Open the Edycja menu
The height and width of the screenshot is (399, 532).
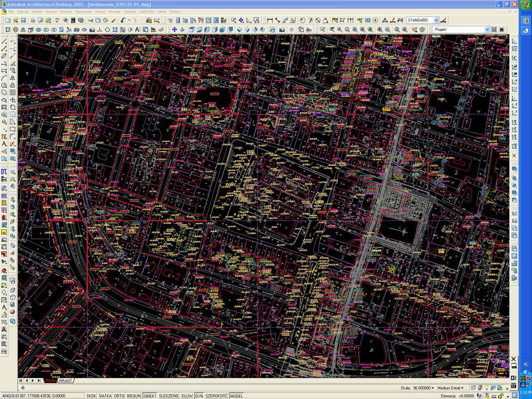[23, 12]
